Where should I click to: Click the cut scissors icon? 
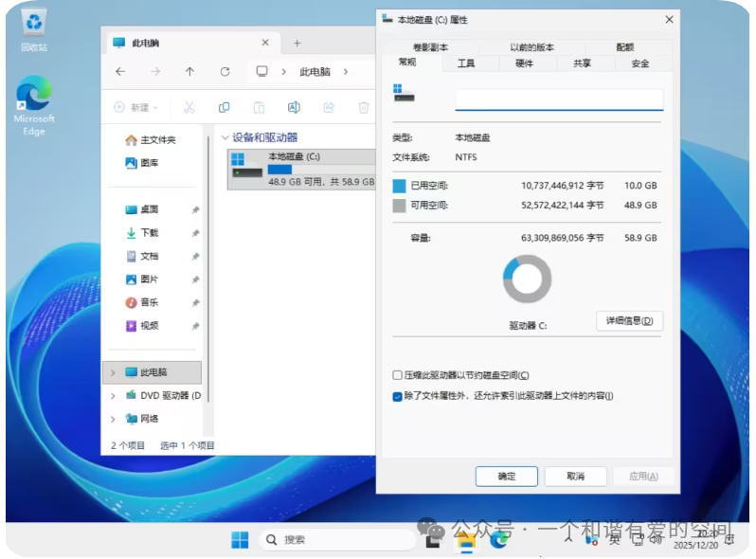click(189, 108)
